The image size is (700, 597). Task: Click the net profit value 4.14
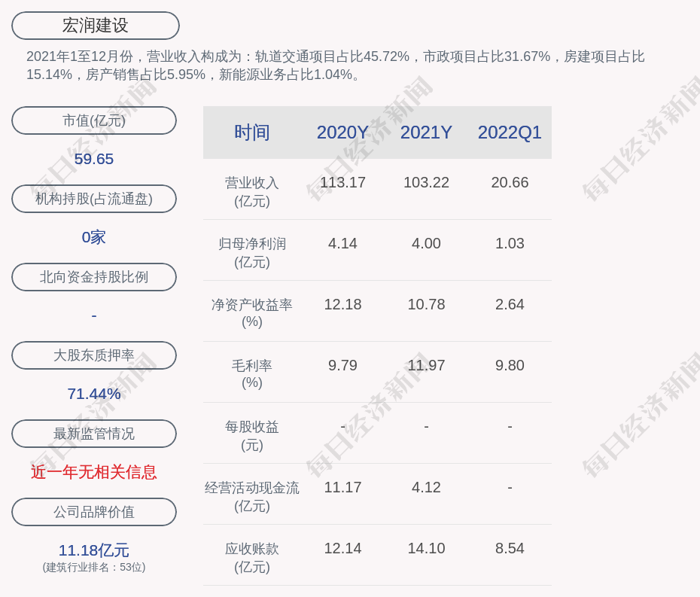[343, 243]
